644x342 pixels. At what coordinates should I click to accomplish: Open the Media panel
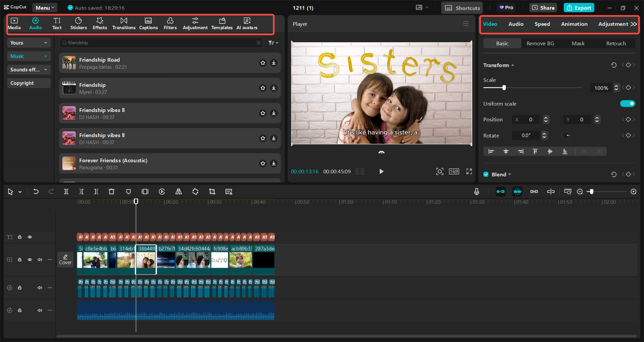coord(14,24)
